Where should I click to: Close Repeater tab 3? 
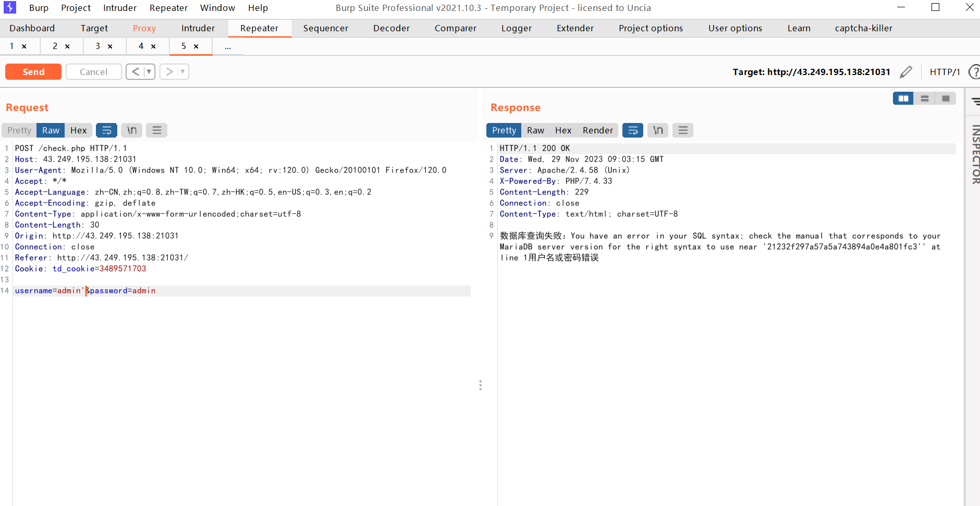[x=110, y=46]
